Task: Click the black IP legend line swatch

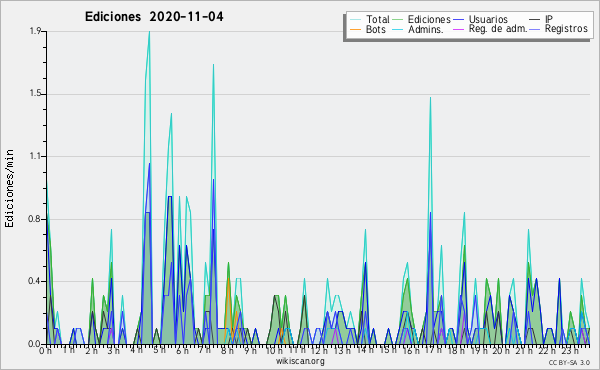Action: tap(535, 20)
